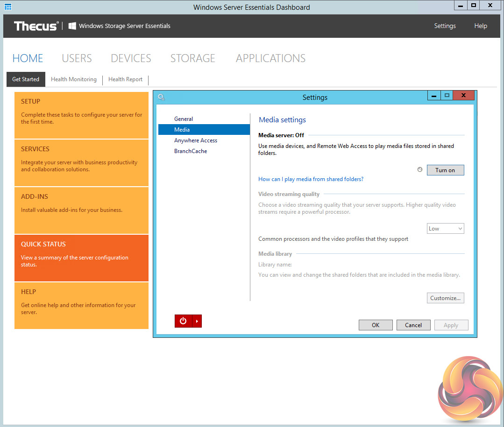Select Anywhere Access in settings sidebar
Screen dimensions: 504x427
(204, 140)
